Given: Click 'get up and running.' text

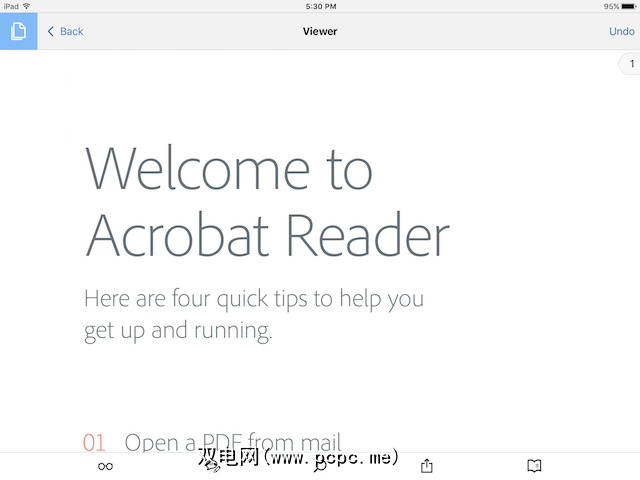Looking at the screenshot, I should tap(178, 331).
